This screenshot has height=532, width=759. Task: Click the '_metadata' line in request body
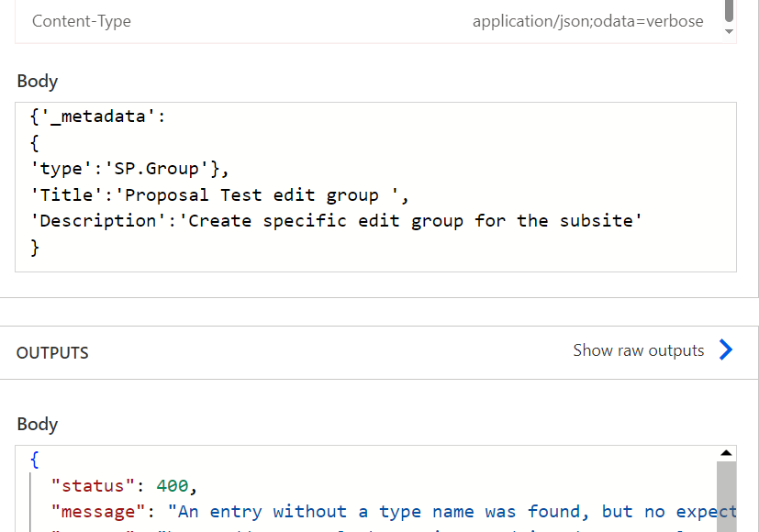pyautogui.click(x=98, y=116)
